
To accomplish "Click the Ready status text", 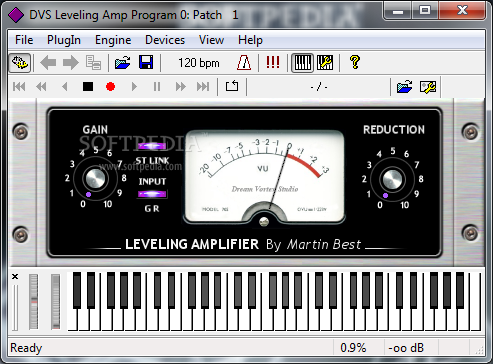I will (x=26, y=348).
